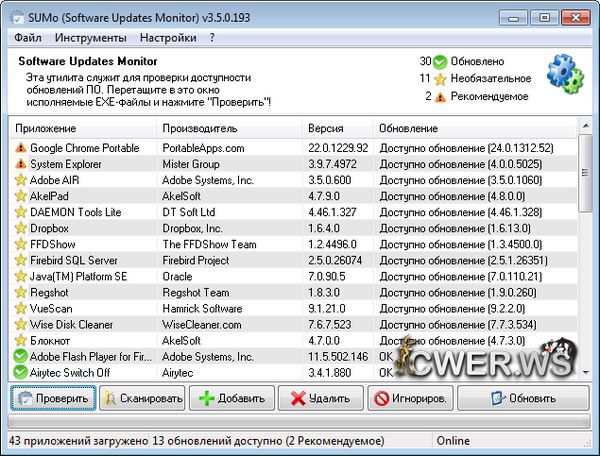Click the star icon next to Wise Disk Cleaner
Screen dimensions: 600x456
[20, 324]
